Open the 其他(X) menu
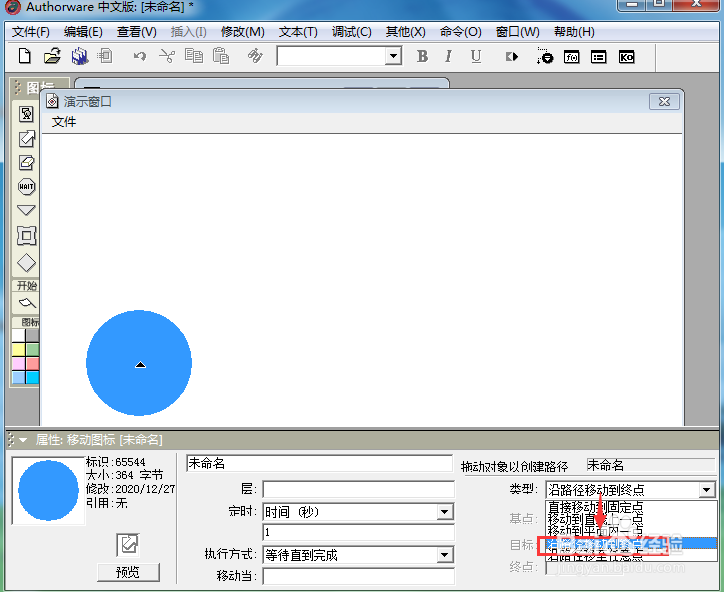Image resolution: width=724 pixels, height=592 pixels. point(405,32)
